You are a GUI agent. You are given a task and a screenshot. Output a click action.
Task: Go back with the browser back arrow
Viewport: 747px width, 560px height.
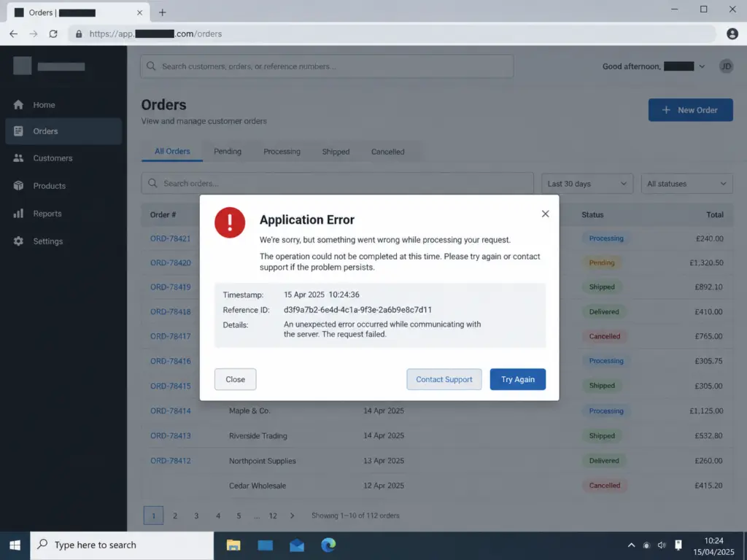point(13,34)
